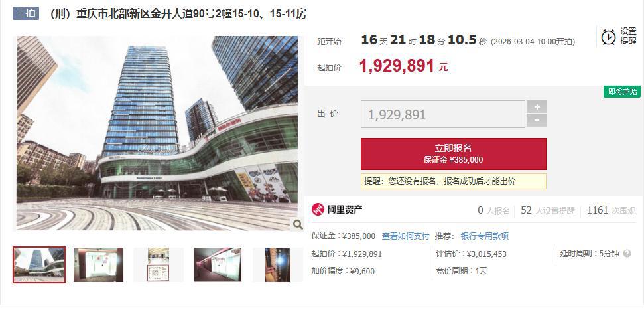Select first thumbnail of building exterior
The width and height of the screenshot is (644, 314).
(39, 265)
